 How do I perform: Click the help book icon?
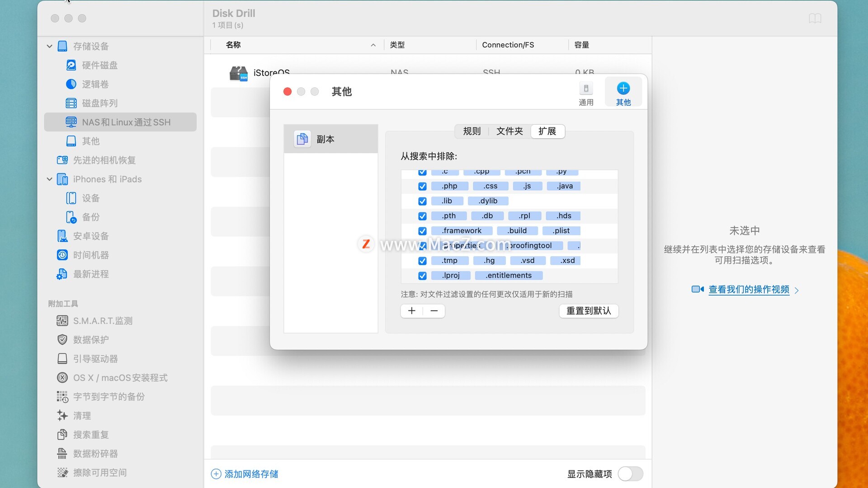(815, 19)
